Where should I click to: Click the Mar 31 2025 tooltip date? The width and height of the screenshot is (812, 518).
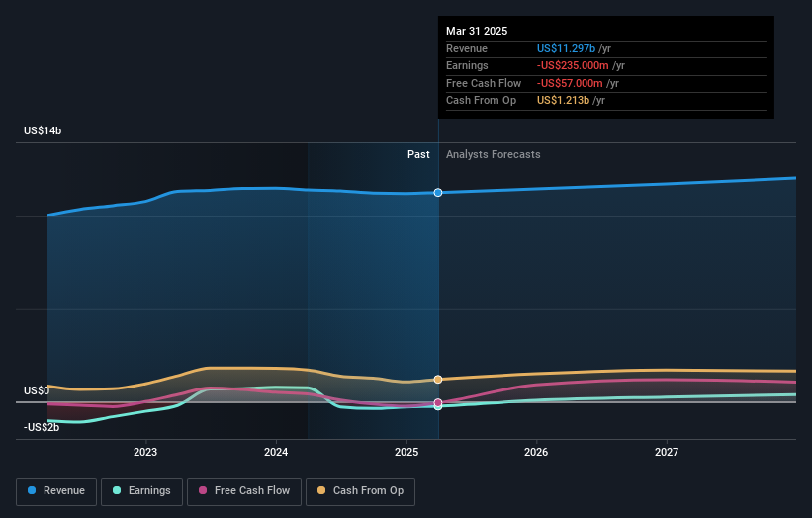[477, 31]
